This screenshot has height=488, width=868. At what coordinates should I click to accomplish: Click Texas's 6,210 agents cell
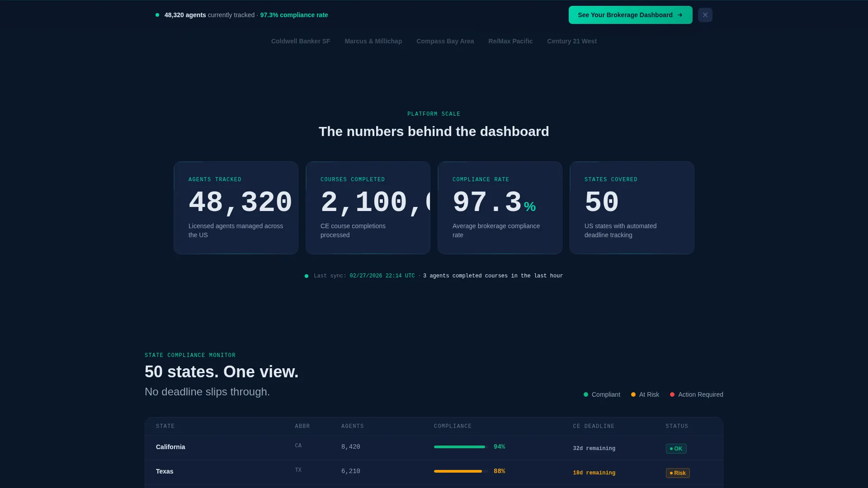[351, 471]
